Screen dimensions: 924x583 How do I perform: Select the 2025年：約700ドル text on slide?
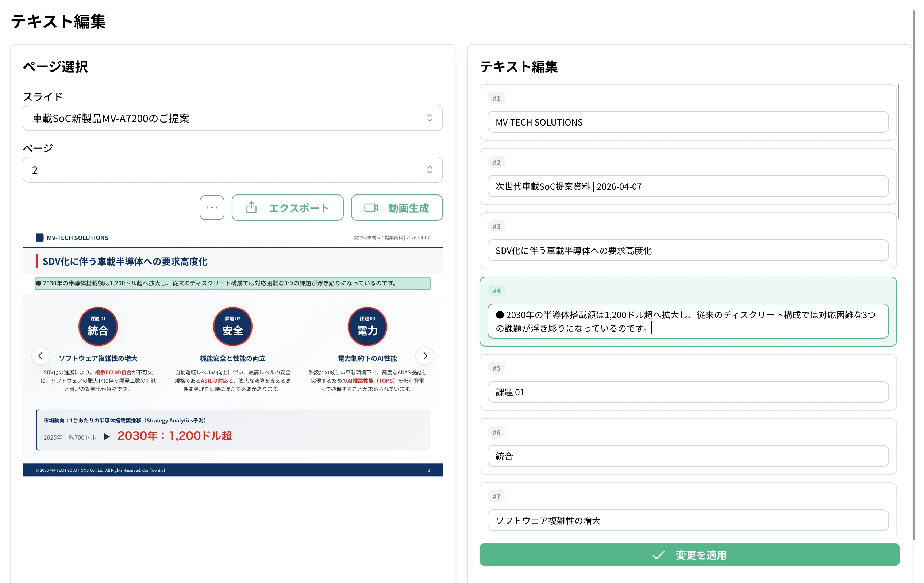pos(69,437)
